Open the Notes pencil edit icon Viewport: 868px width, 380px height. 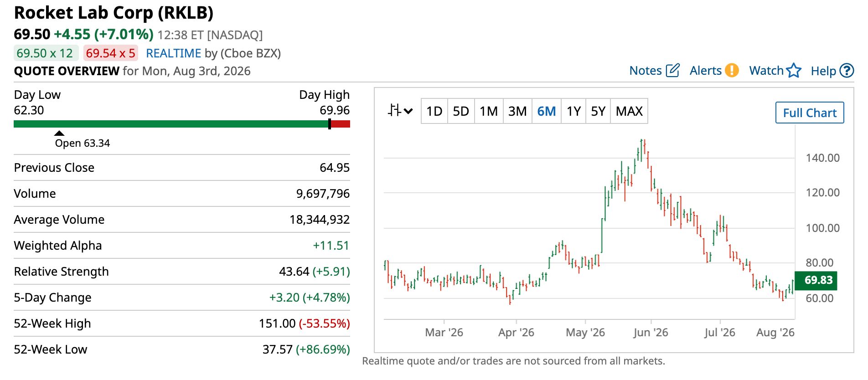click(672, 71)
